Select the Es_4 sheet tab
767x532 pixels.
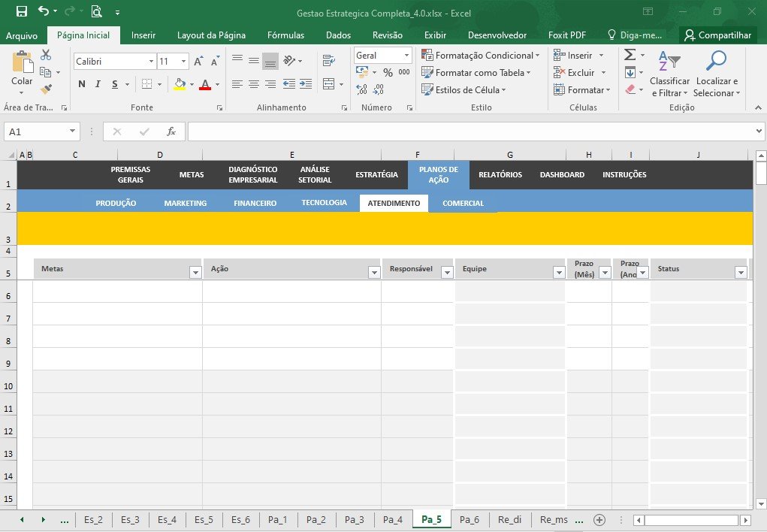[167, 519]
